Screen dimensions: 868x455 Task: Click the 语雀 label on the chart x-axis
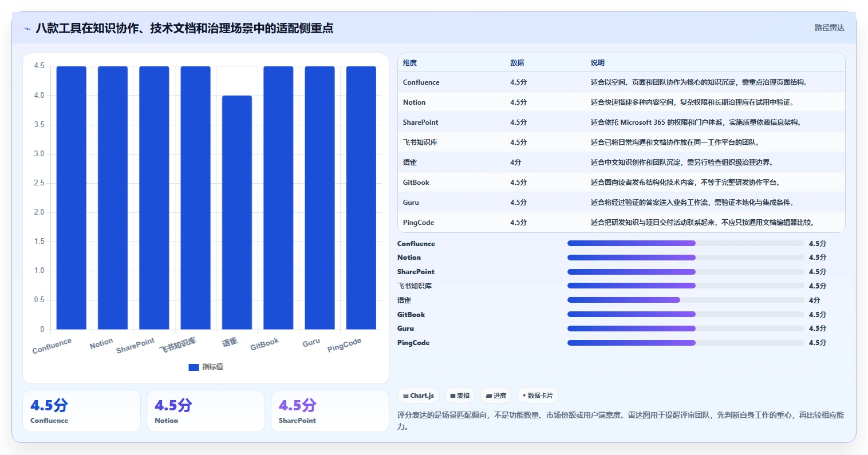tap(230, 342)
